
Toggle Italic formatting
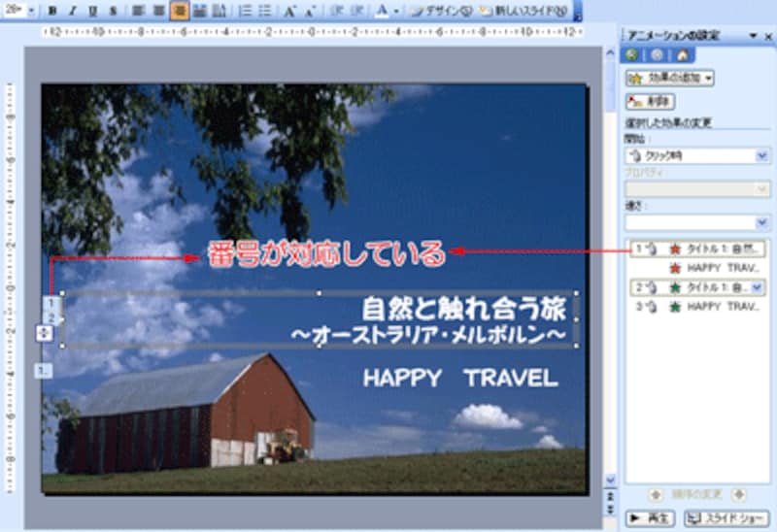[x=73, y=11]
